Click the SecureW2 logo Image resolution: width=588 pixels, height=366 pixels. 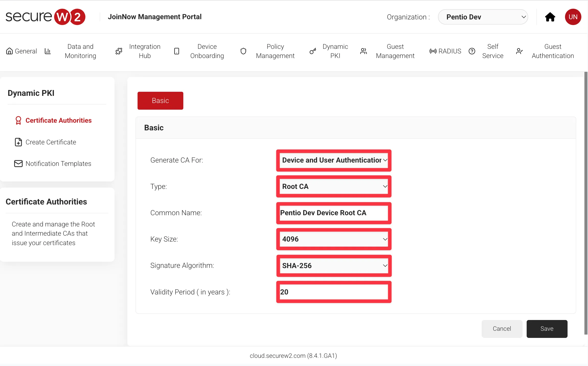point(46,17)
